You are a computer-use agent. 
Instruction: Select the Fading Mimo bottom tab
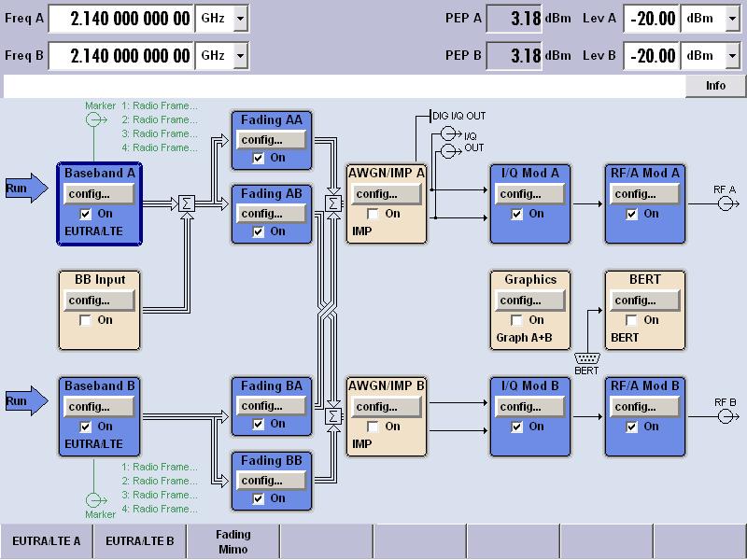pyautogui.click(x=233, y=541)
